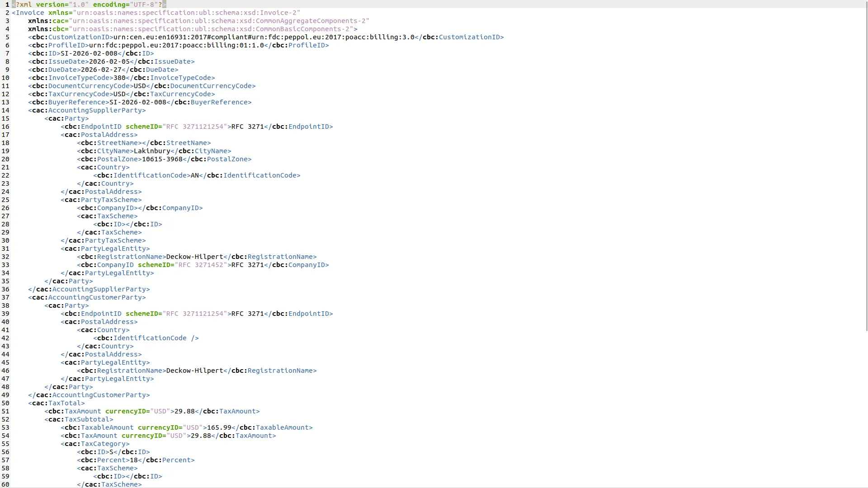This screenshot has width=868, height=488.
Task: Click BuyerReference value on line 13
Action: pyautogui.click(x=138, y=102)
